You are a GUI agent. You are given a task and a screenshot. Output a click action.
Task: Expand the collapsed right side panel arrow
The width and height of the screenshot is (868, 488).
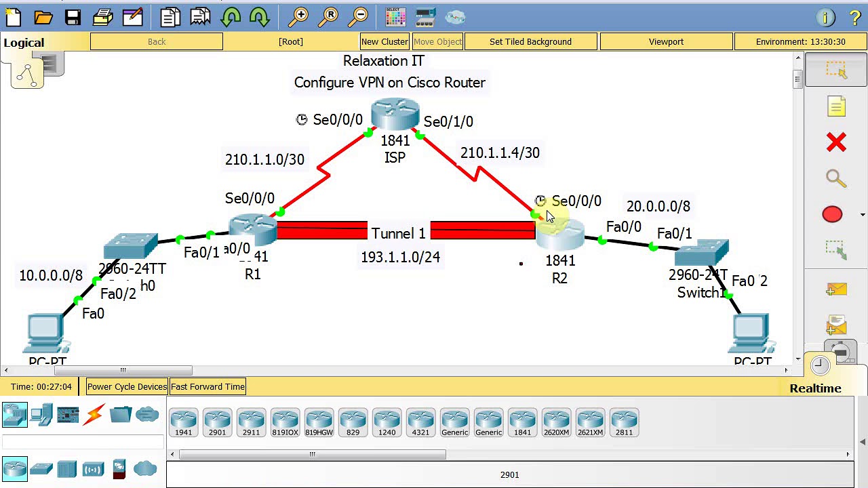click(x=863, y=442)
